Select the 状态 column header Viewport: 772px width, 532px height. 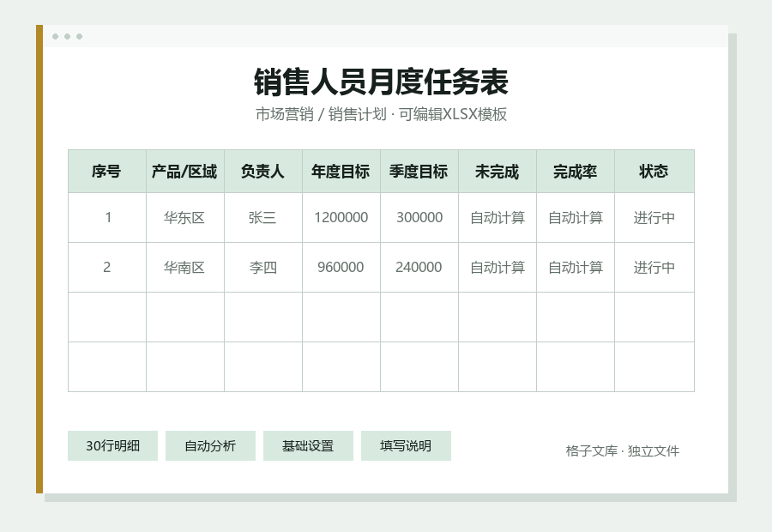tap(654, 172)
